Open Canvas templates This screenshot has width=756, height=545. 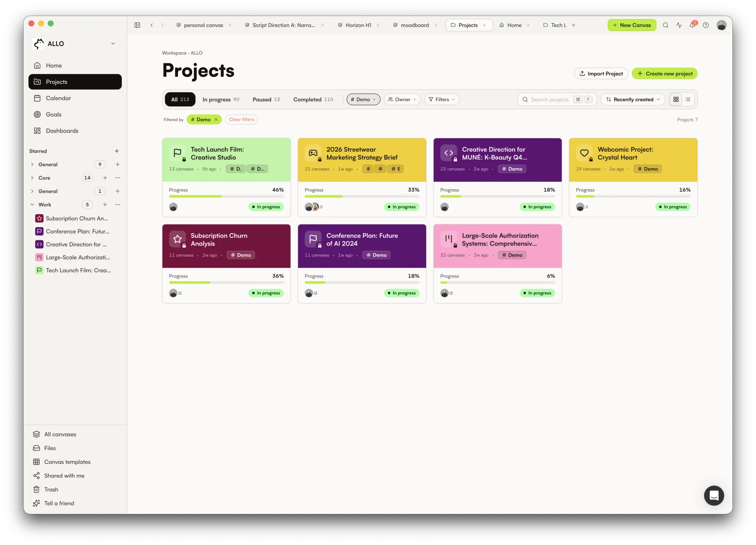point(75,462)
